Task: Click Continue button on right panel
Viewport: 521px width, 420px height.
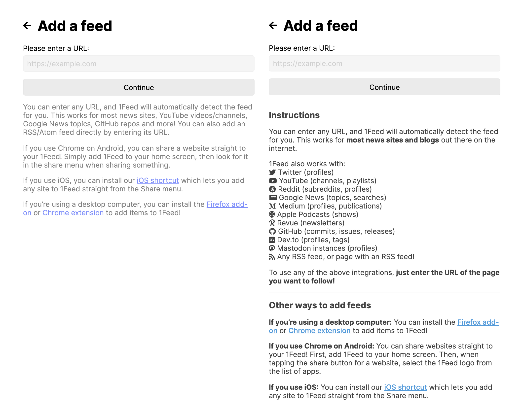Action: pyautogui.click(x=384, y=87)
